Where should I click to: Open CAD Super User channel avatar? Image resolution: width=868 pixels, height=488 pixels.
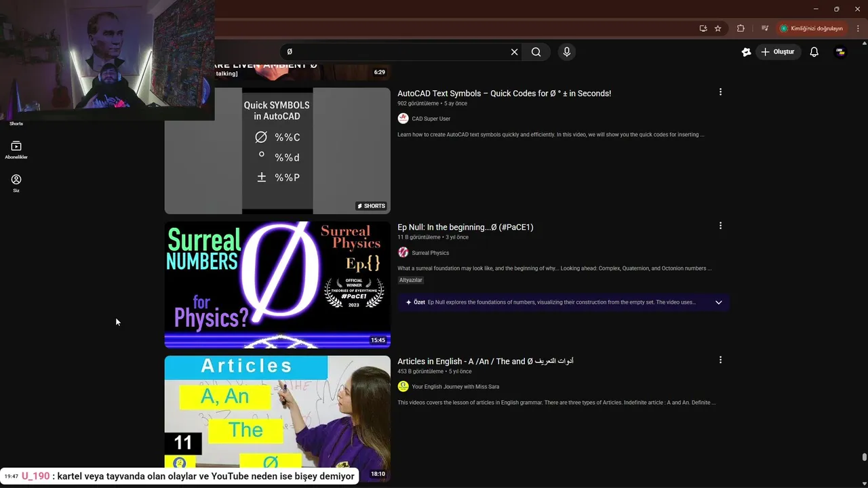tap(403, 119)
